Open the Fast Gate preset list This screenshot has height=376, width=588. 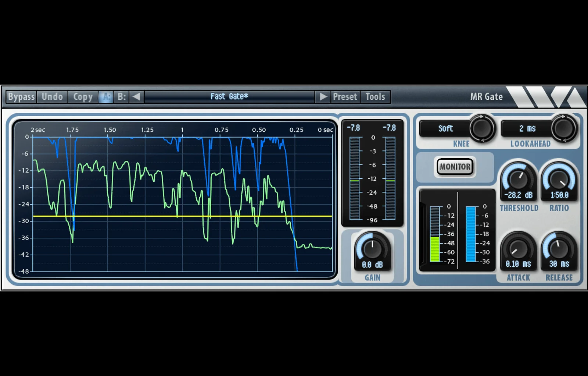pyautogui.click(x=229, y=97)
